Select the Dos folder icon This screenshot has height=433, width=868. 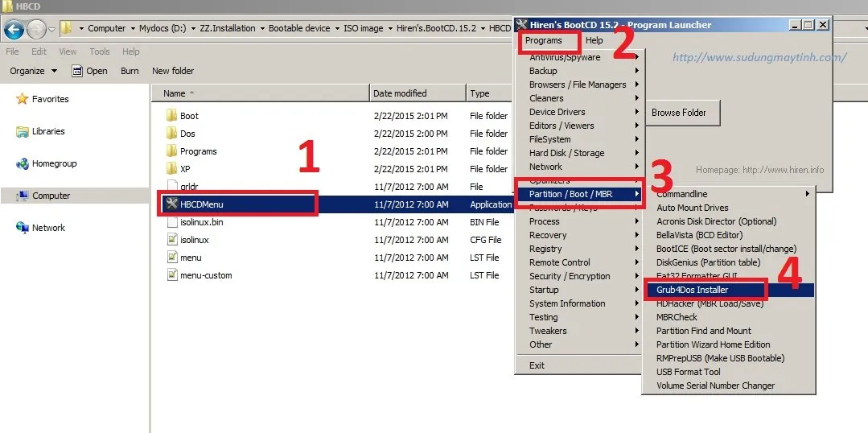171,134
